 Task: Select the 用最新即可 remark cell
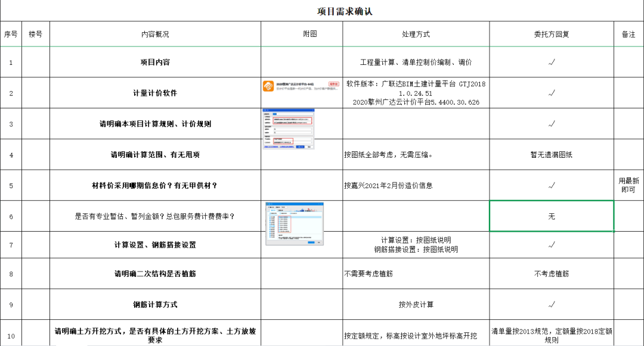pos(628,185)
